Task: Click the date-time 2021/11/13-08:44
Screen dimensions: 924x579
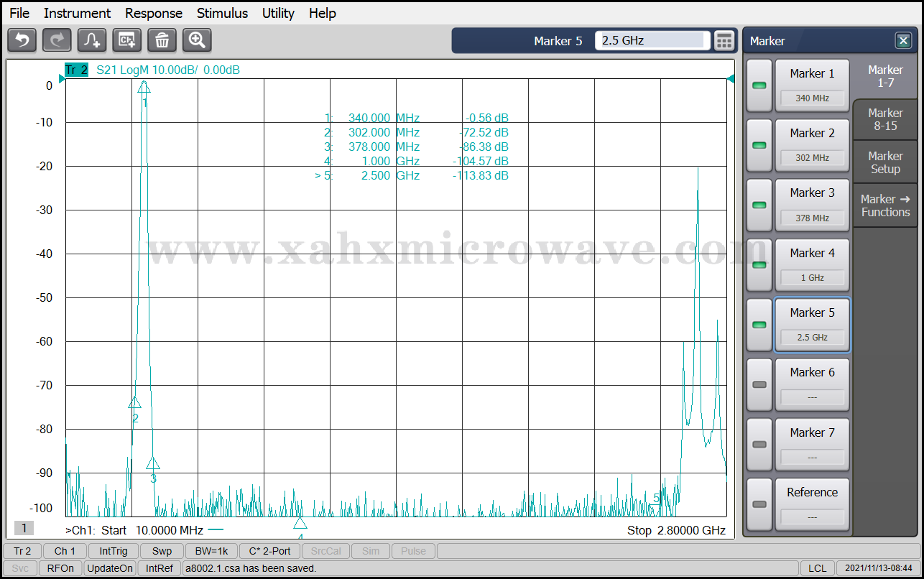Action: pyautogui.click(x=878, y=568)
